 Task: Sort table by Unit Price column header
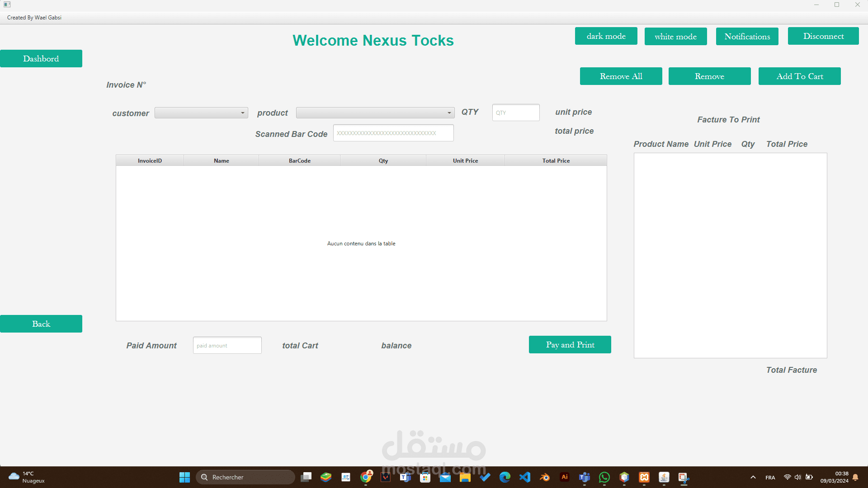click(x=465, y=161)
